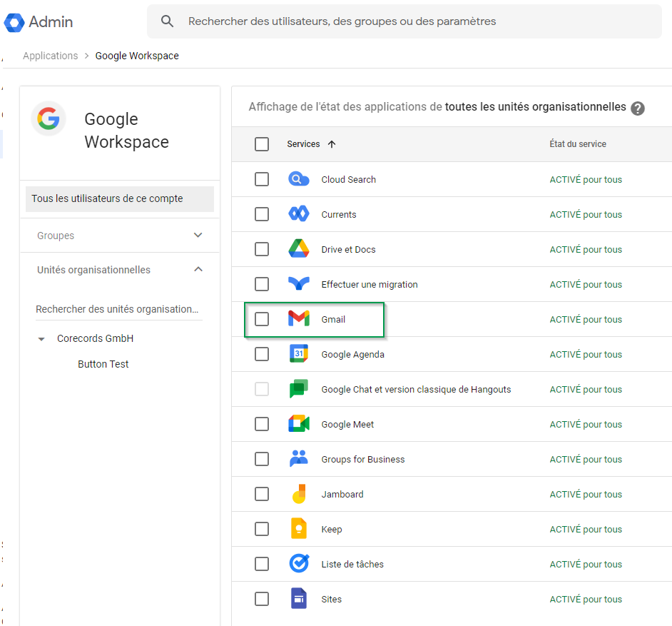Viewport: 672px width, 626px height.
Task: Select the Currents service checkbox
Action: 262,214
